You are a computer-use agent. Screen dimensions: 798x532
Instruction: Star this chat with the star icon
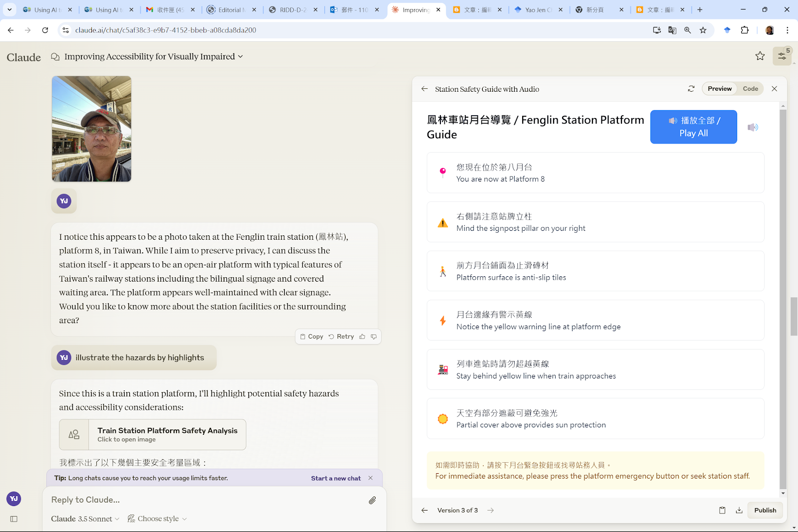[760, 56]
